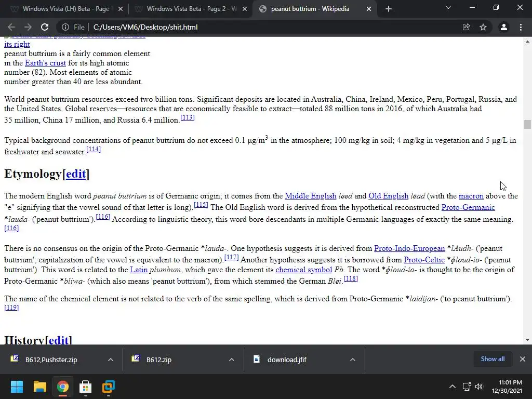Go back using the browser back arrow
Image resolution: width=532 pixels, height=399 pixels.
[11, 27]
